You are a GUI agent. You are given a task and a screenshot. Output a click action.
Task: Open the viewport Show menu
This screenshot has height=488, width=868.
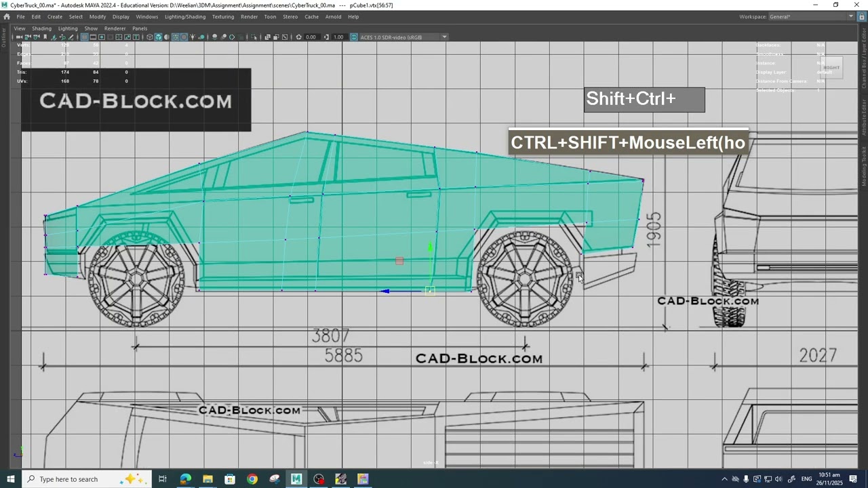tap(91, 28)
